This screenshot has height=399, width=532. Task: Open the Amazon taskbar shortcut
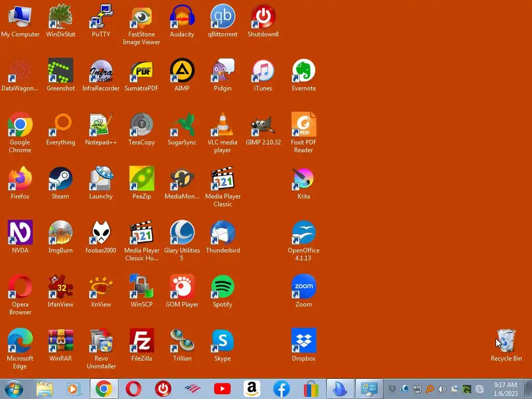click(x=252, y=389)
